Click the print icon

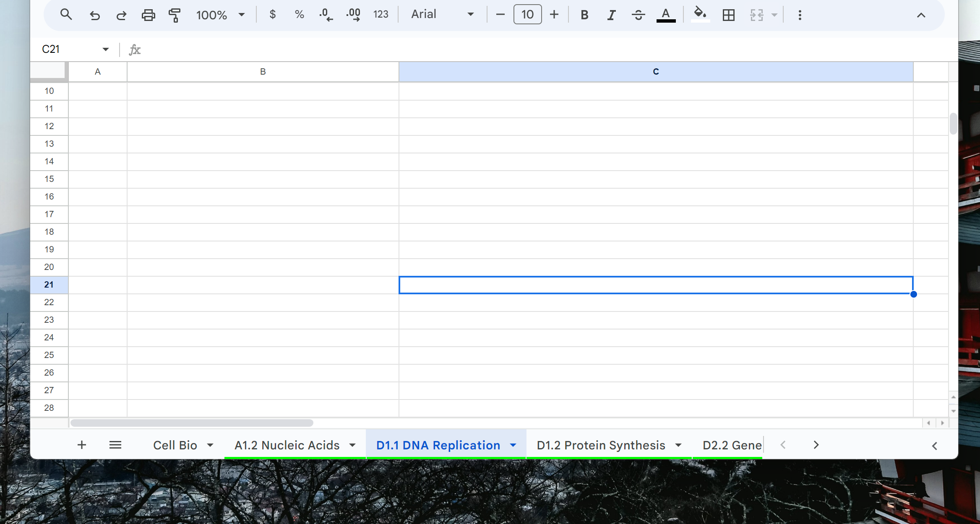(x=148, y=16)
